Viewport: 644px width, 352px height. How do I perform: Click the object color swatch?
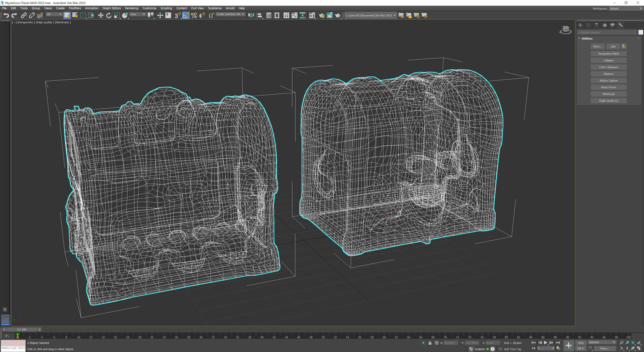pyautogui.click(x=640, y=32)
